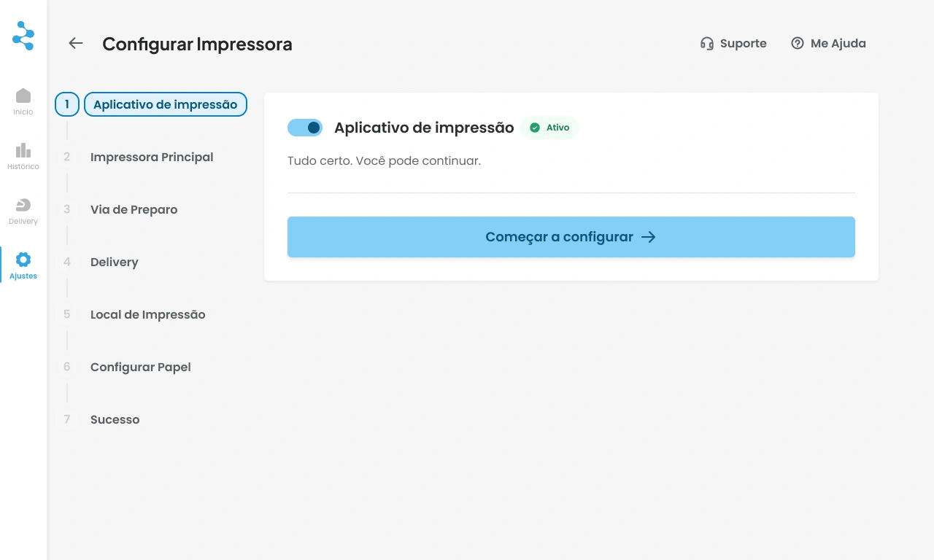Click the back arrow icon

point(76,44)
